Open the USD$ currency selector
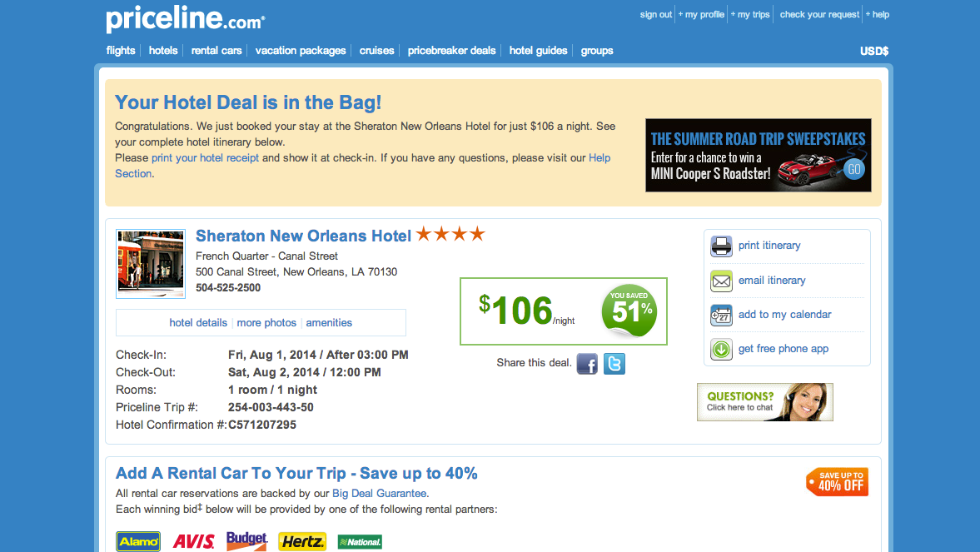The image size is (980, 552). click(873, 52)
